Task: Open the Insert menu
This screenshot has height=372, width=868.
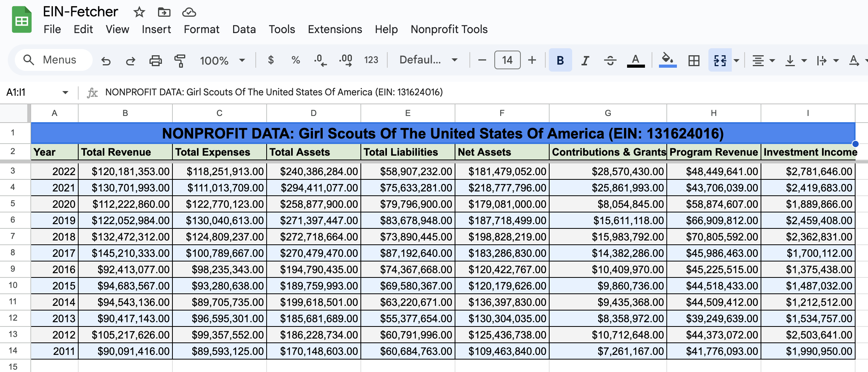Action: point(156,29)
